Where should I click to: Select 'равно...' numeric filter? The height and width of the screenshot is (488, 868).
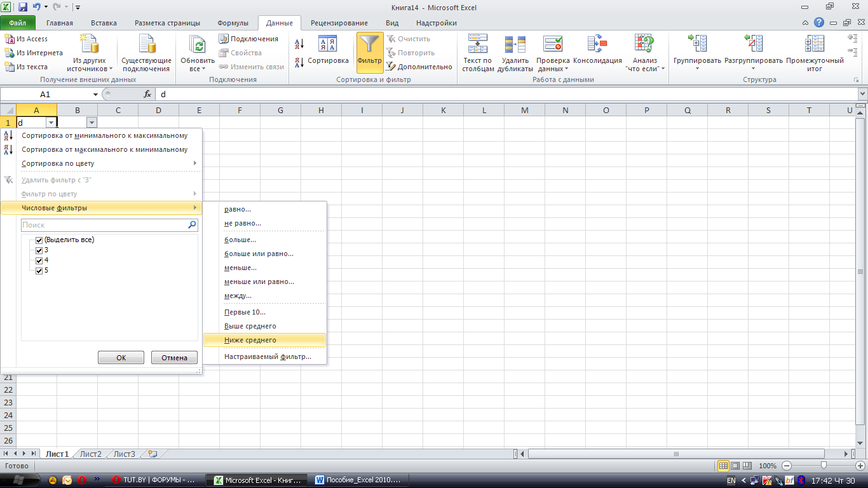(x=264, y=209)
